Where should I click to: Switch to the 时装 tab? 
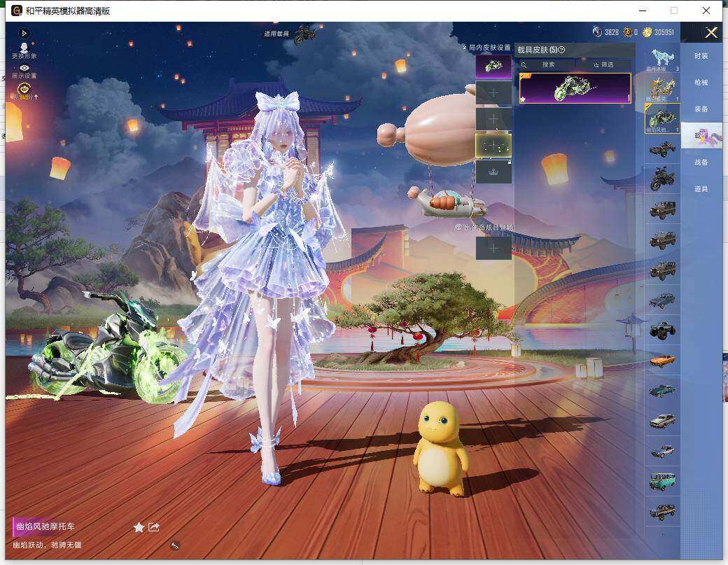click(x=701, y=56)
